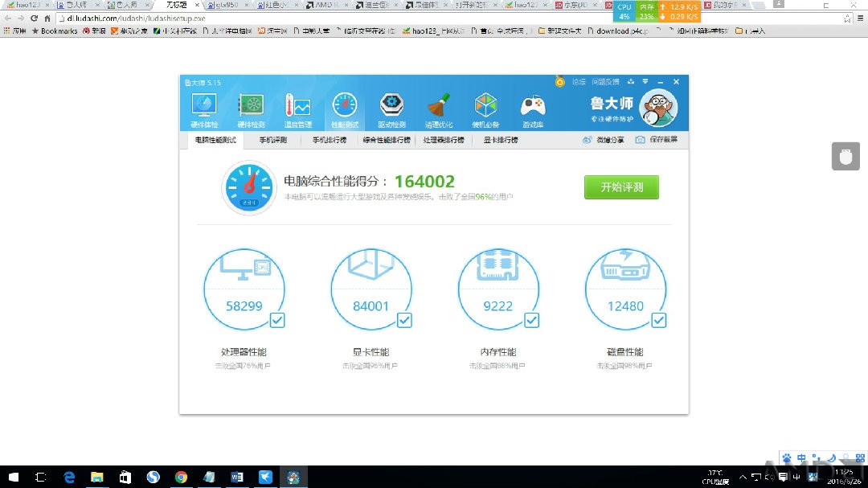Open the 驱动检测 driver detection section

click(392, 110)
